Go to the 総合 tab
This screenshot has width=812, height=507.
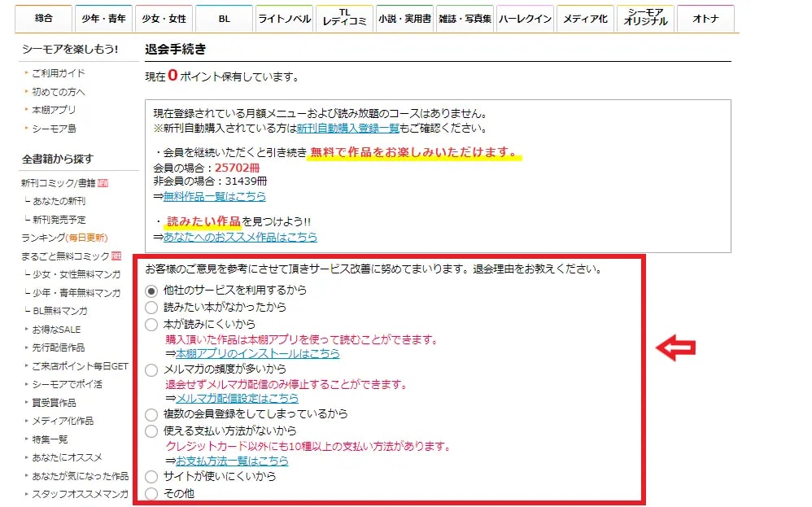[43, 19]
